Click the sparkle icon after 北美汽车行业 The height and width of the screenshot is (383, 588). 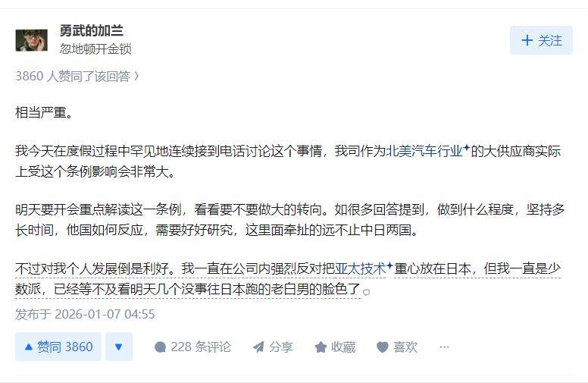pyautogui.click(x=467, y=149)
